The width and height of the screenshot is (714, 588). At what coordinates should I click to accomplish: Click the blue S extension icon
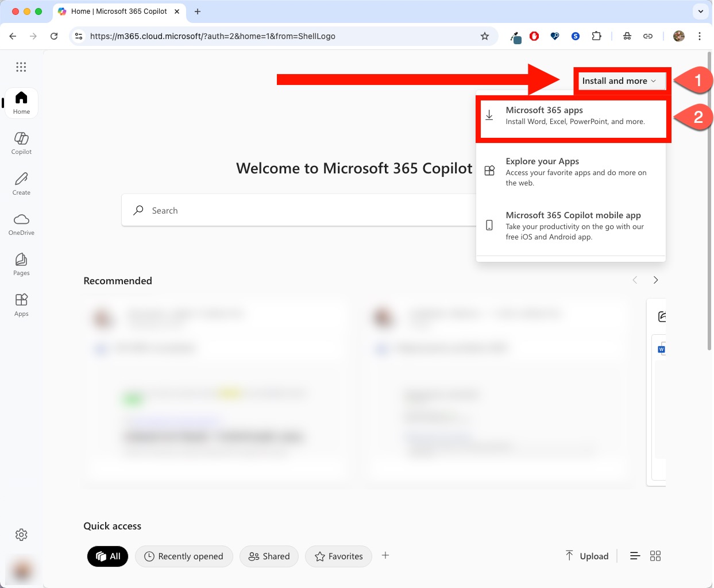576,36
